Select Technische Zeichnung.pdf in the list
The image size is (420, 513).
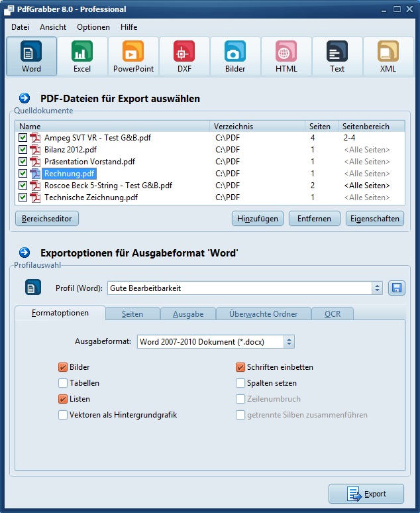tap(91, 198)
